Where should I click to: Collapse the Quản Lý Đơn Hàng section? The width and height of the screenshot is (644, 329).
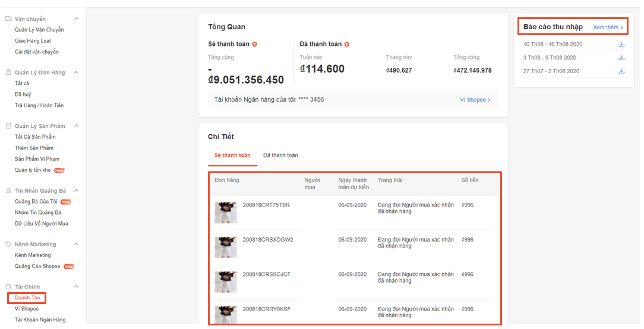pyautogui.click(x=76, y=73)
